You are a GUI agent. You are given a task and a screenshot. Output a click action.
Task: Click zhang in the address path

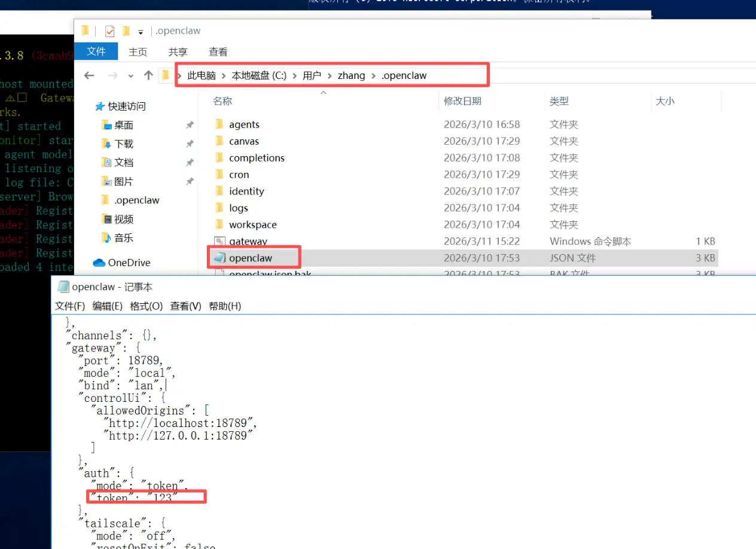[351, 75]
